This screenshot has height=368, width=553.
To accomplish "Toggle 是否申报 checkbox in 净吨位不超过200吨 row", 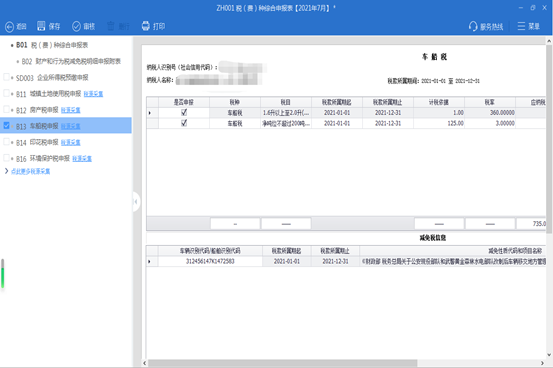I will [184, 123].
